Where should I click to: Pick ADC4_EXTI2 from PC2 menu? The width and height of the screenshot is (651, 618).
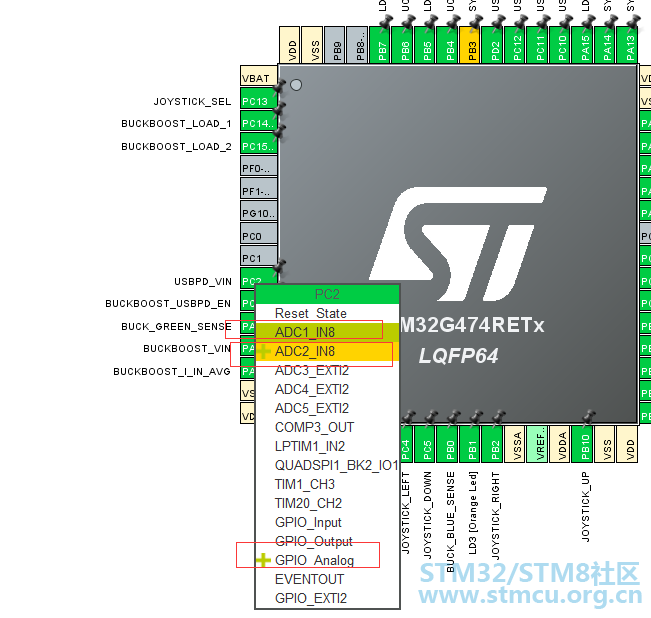click(x=327, y=389)
